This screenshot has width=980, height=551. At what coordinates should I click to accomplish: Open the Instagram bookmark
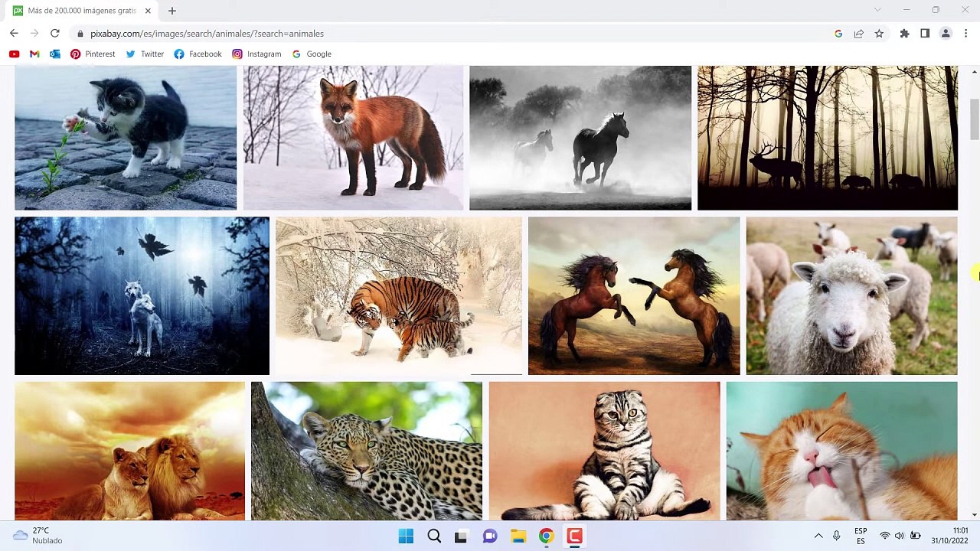(x=256, y=54)
